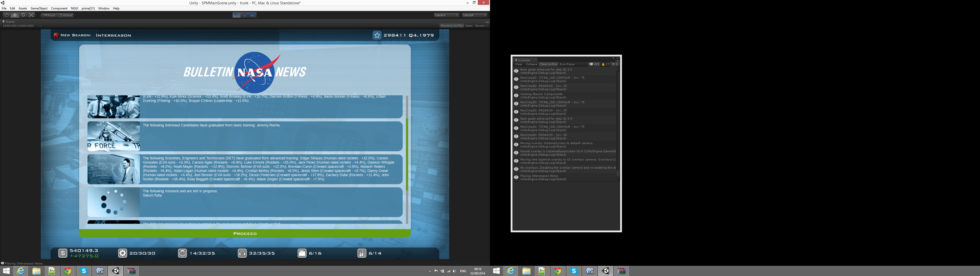Toggle Collapse in Console window
980x276 pixels.
point(531,64)
